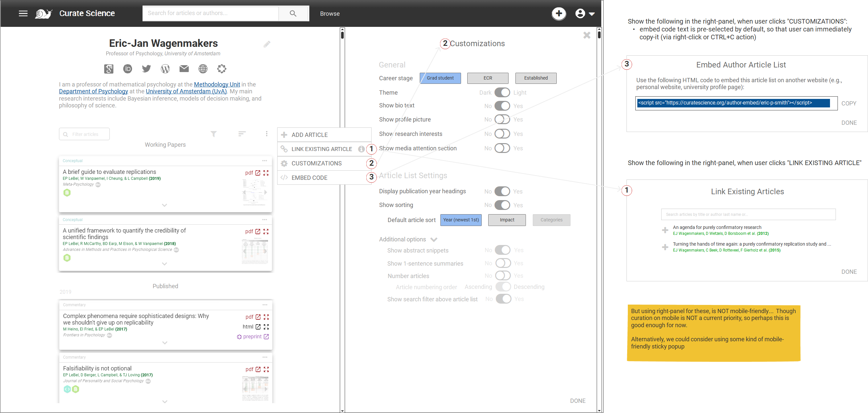This screenshot has width=868, height=413.
Task: Expand 'A brief guide to evaluate replications' card
Action: (x=164, y=205)
